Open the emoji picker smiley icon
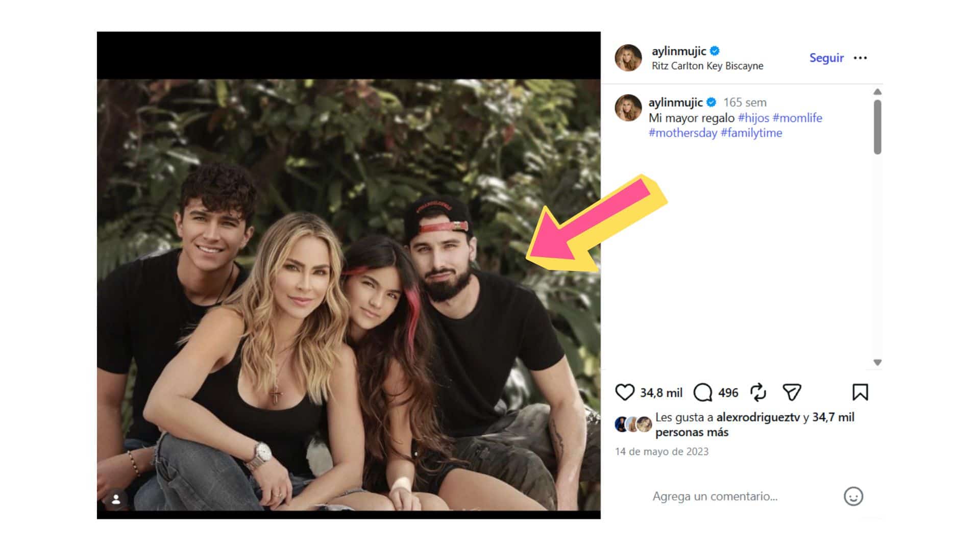Screen dimensions: 980x551 click(x=853, y=496)
